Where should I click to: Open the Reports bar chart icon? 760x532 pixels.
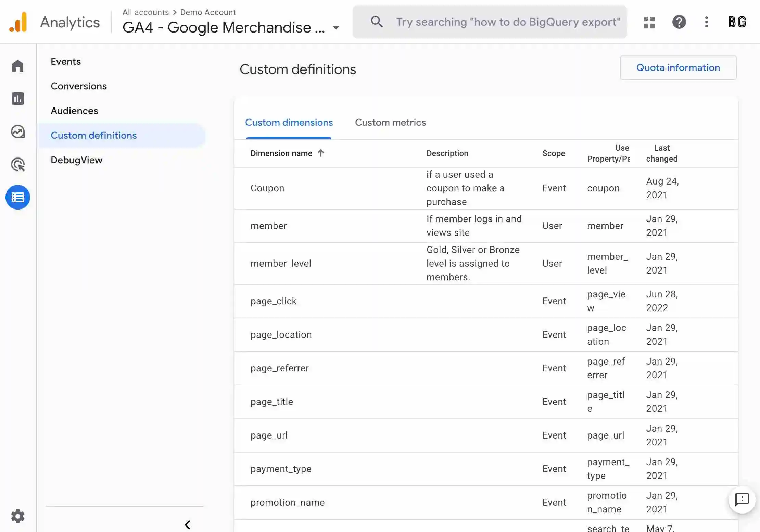pyautogui.click(x=18, y=99)
